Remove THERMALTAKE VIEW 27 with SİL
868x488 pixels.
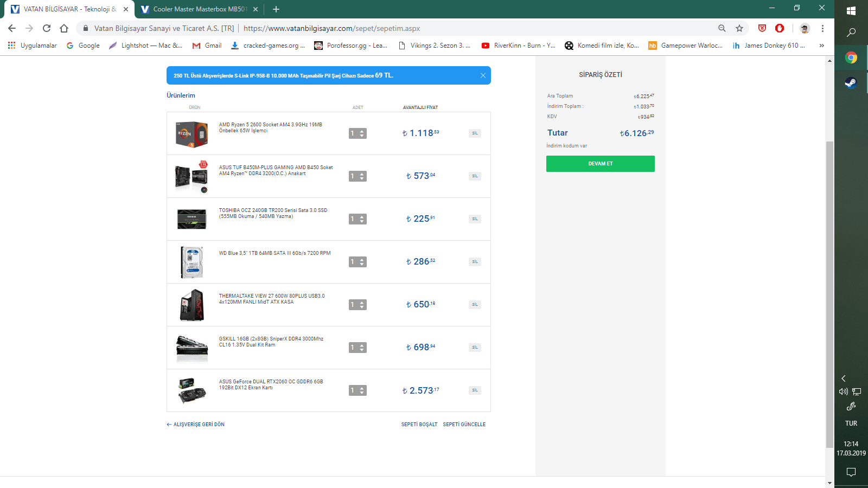pos(475,305)
